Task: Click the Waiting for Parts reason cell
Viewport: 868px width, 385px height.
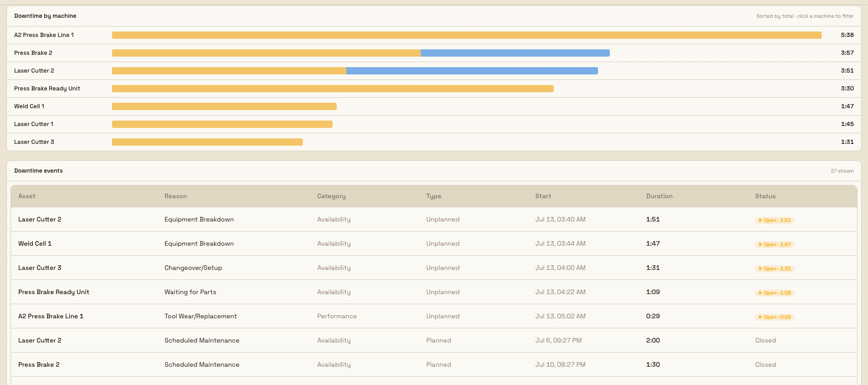Action: click(x=191, y=292)
